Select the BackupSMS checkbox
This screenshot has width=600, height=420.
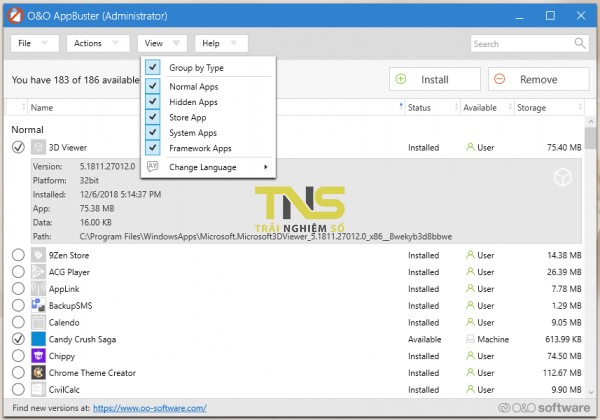click(x=18, y=306)
